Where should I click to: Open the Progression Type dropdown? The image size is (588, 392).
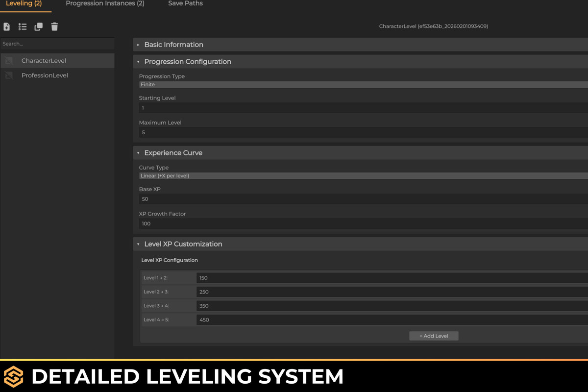pyautogui.click(x=363, y=85)
